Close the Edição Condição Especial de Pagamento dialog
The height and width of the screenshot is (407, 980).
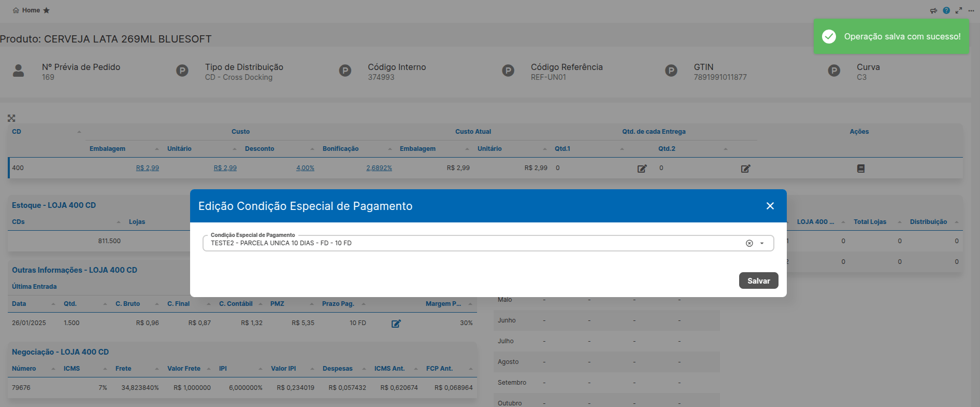coord(770,206)
